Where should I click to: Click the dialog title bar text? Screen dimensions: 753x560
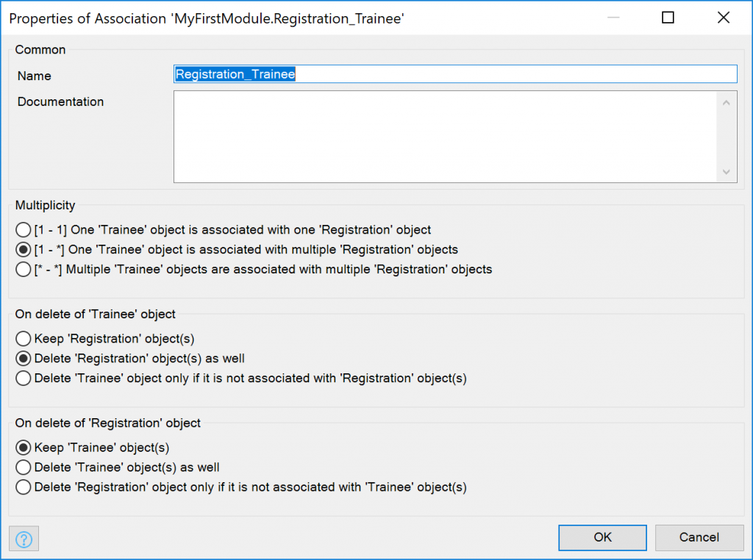(207, 18)
